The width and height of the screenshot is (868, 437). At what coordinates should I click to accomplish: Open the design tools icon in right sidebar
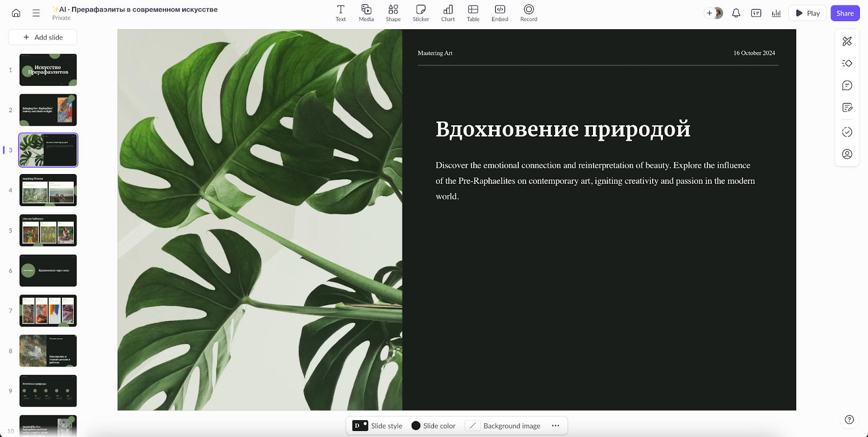click(x=847, y=41)
